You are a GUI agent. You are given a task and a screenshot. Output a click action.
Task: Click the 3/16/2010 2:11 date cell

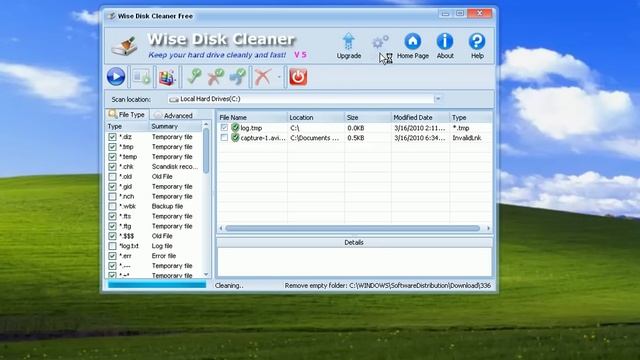click(420, 128)
